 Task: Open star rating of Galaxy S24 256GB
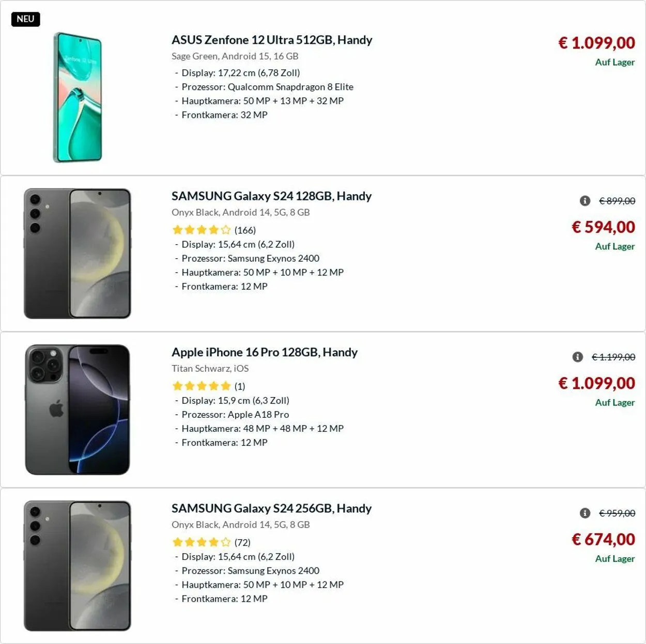click(x=202, y=542)
